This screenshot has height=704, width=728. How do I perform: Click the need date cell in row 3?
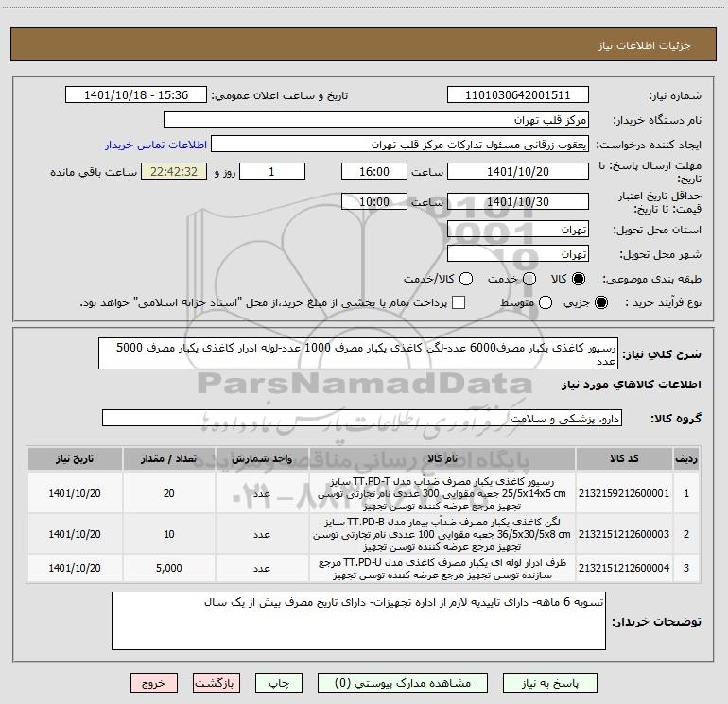(75, 568)
